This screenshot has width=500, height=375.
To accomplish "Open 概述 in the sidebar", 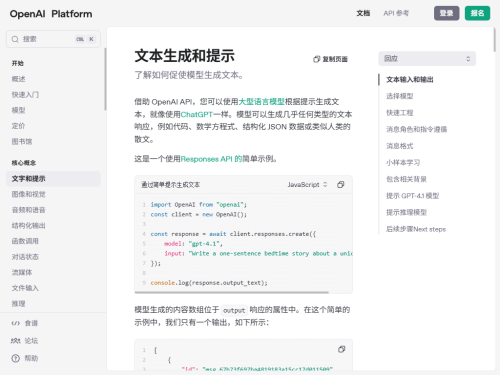I will tap(19, 79).
